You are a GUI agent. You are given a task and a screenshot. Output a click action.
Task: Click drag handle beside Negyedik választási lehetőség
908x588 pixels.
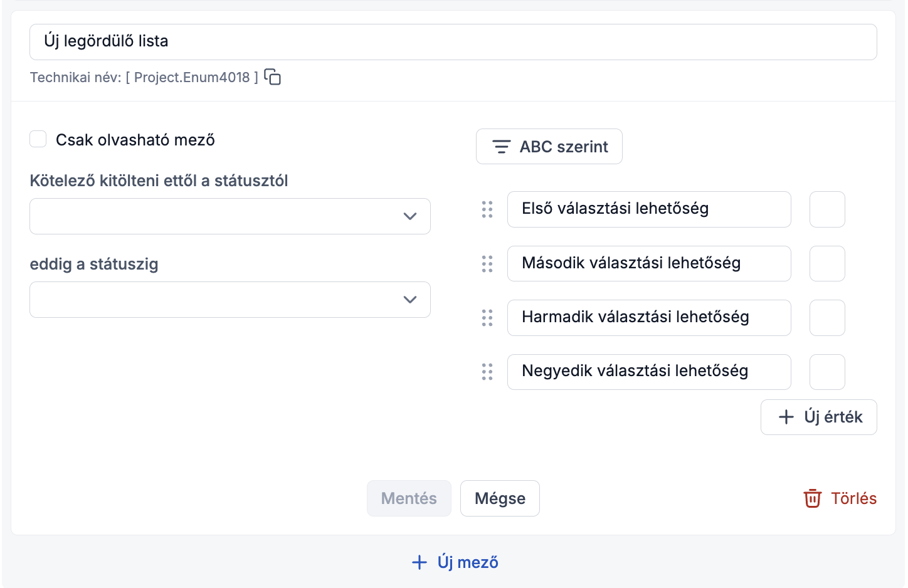click(x=487, y=372)
